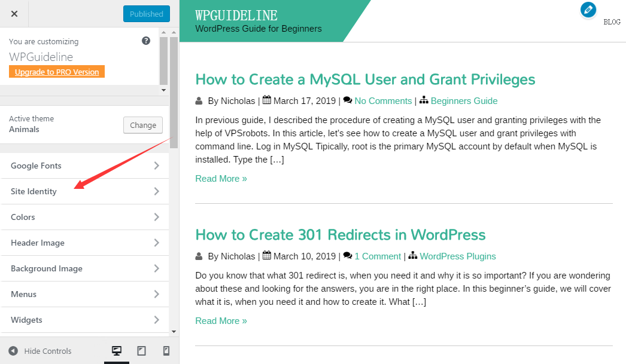Open the help question-mark icon
The width and height of the screenshot is (626, 364).
click(146, 41)
